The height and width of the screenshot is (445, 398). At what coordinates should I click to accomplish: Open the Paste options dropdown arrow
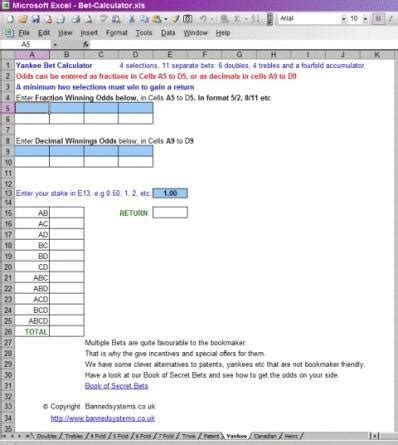point(165,19)
